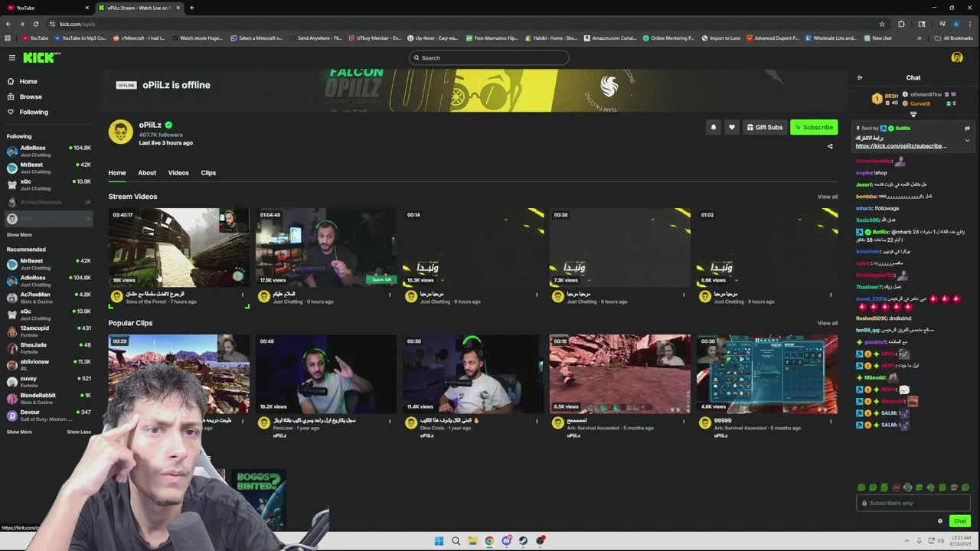This screenshot has width=980, height=551.
Task: Open options menu of Sons of the Forest video
Action: (243, 294)
